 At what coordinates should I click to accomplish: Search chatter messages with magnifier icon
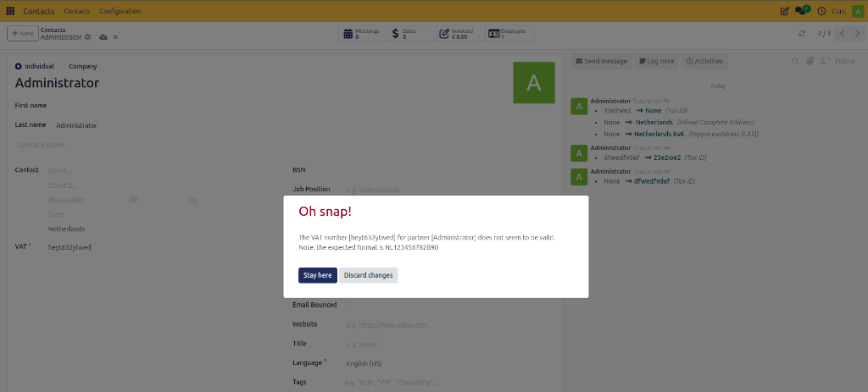[795, 61]
